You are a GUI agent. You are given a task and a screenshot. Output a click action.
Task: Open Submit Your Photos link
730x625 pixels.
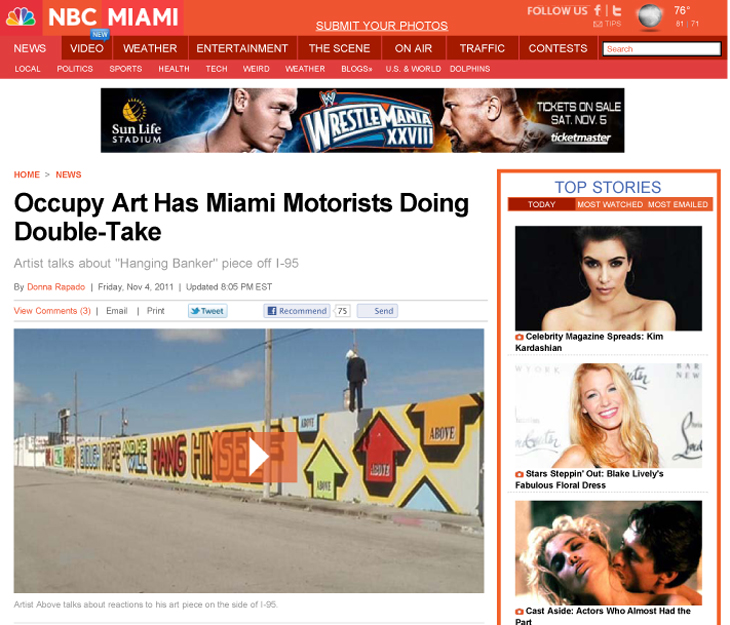coord(382,26)
